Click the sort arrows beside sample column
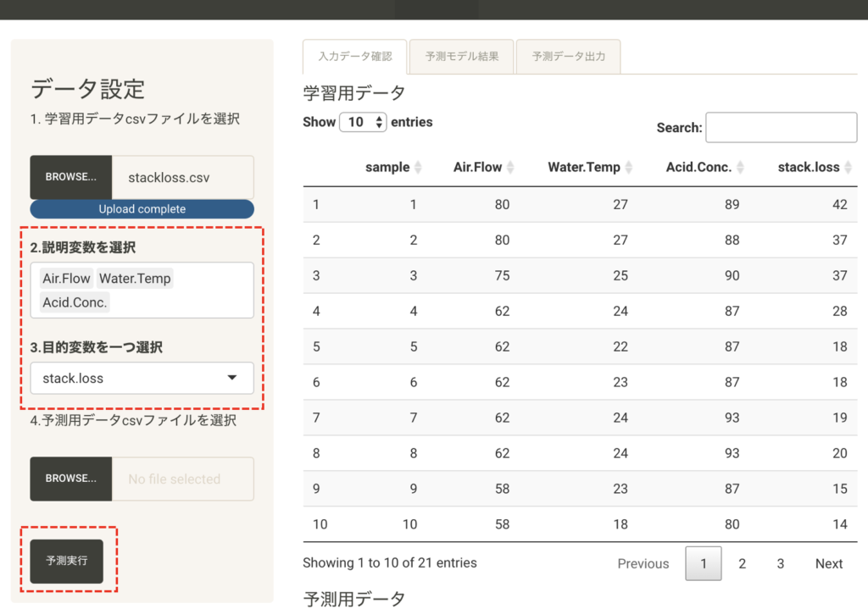868x609 pixels. 418,168
